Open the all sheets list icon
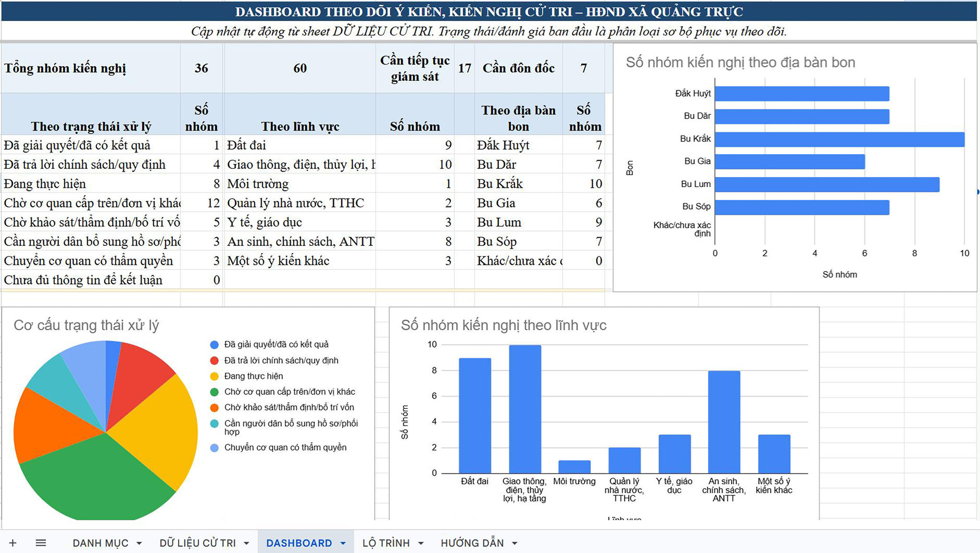 click(41, 543)
